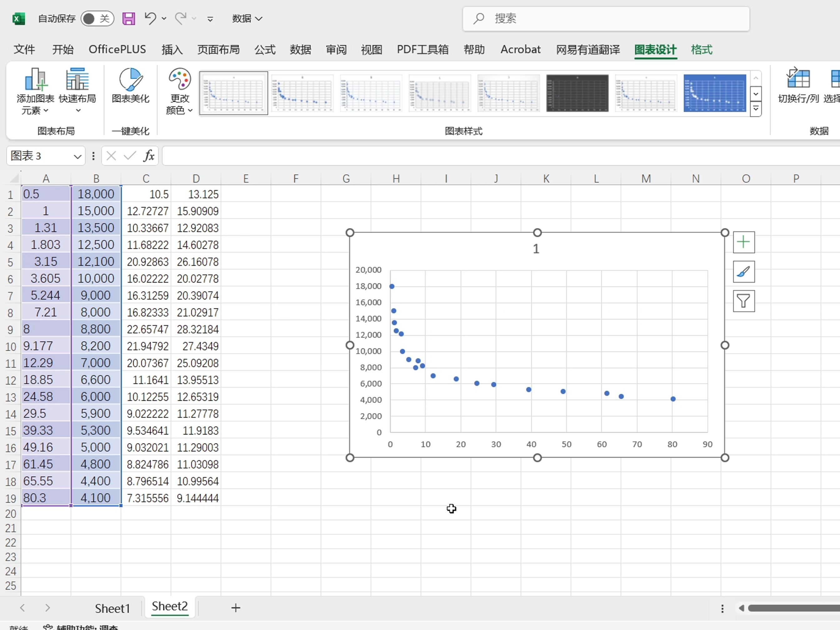This screenshot has width=840, height=630.
Task: Select cell B1 containing 18,000
Action: (x=96, y=194)
